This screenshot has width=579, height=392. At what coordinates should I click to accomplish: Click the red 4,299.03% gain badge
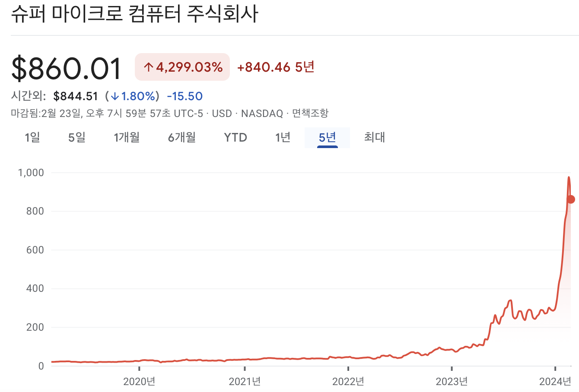pyautogui.click(x=182, y=67)
